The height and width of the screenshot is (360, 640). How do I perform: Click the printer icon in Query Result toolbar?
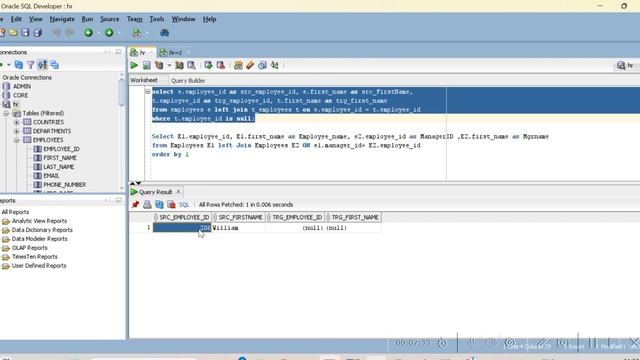point(147,204)
